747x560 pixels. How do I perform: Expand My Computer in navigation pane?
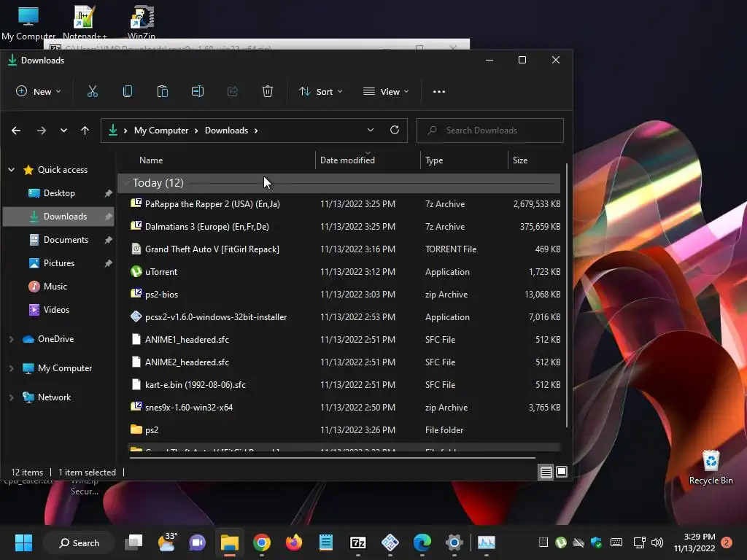(x=12, y=368)
